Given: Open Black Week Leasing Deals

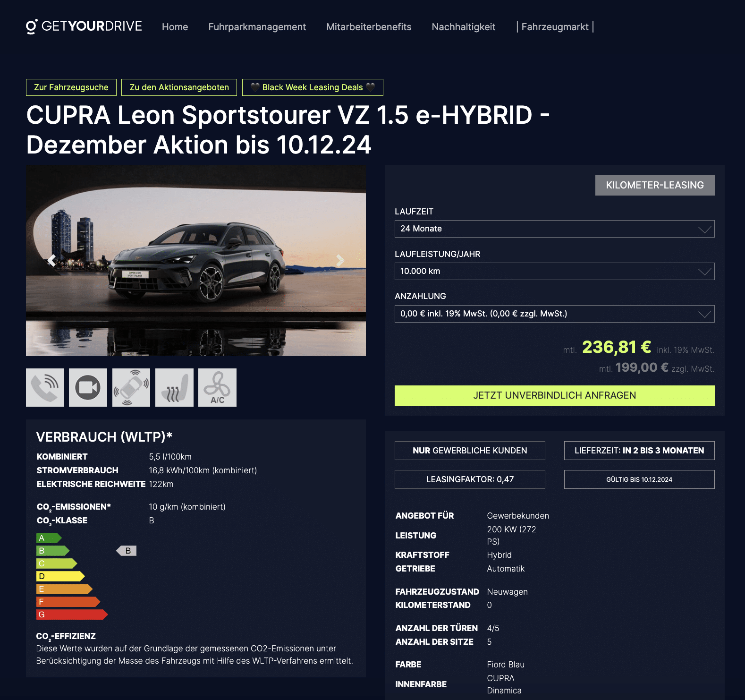Looking at the screenshot, I should click(x=313, y=87).
